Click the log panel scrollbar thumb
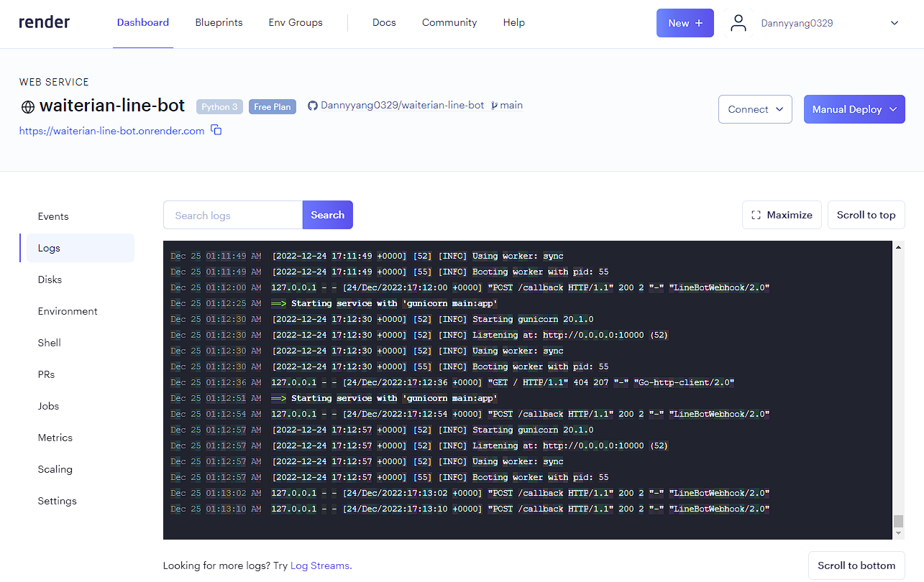This screenshot has height=582, width=924. [898, 521]
